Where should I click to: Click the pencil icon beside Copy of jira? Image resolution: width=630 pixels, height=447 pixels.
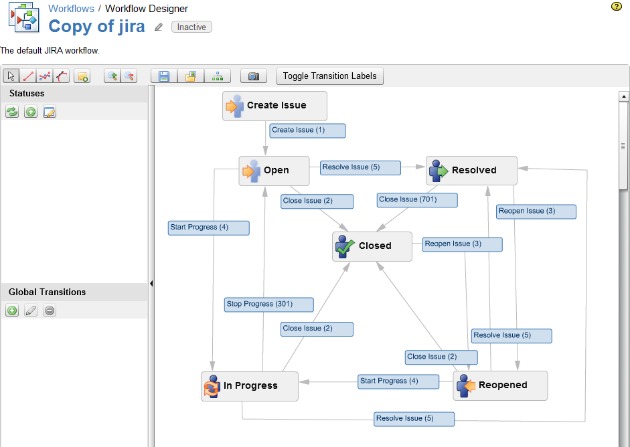[x=159, y=27]
